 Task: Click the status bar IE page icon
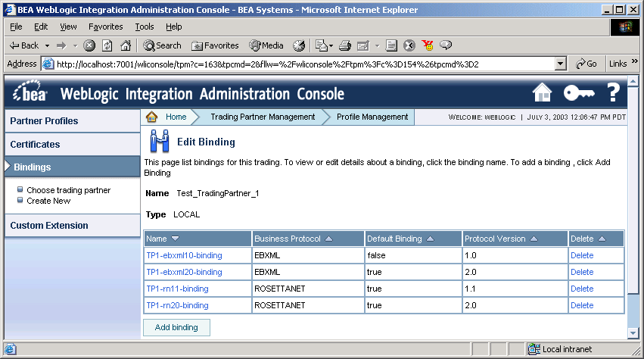click(x=11, y=349)
